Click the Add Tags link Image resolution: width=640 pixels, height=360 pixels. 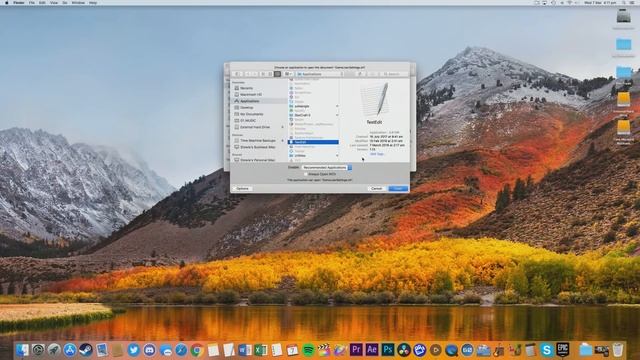[x=377, y=154]
